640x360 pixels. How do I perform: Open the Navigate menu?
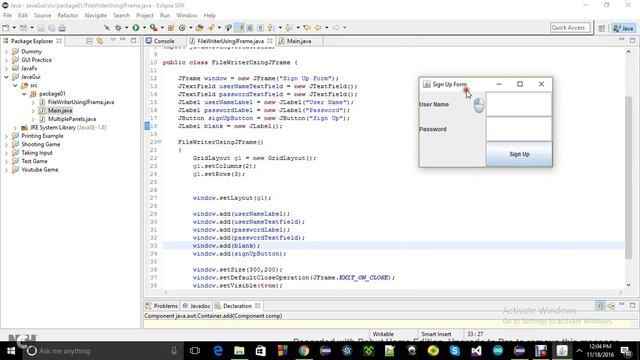click(96, 15)
